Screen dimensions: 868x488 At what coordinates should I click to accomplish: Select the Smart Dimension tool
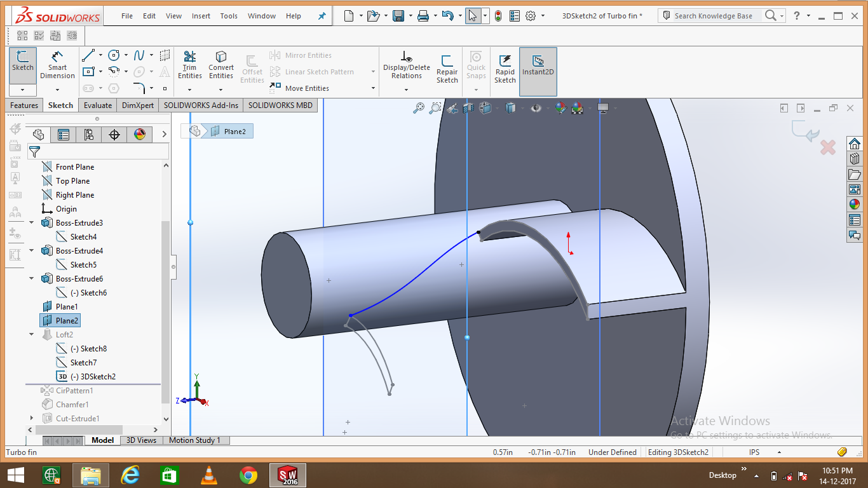click(x=57, y=64)
